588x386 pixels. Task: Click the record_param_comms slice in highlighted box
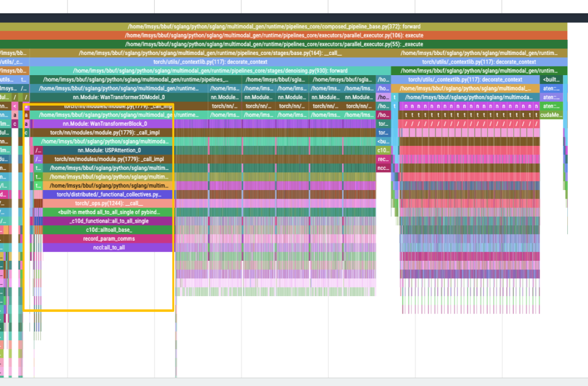pyautogui.click(x=108, y=238)
